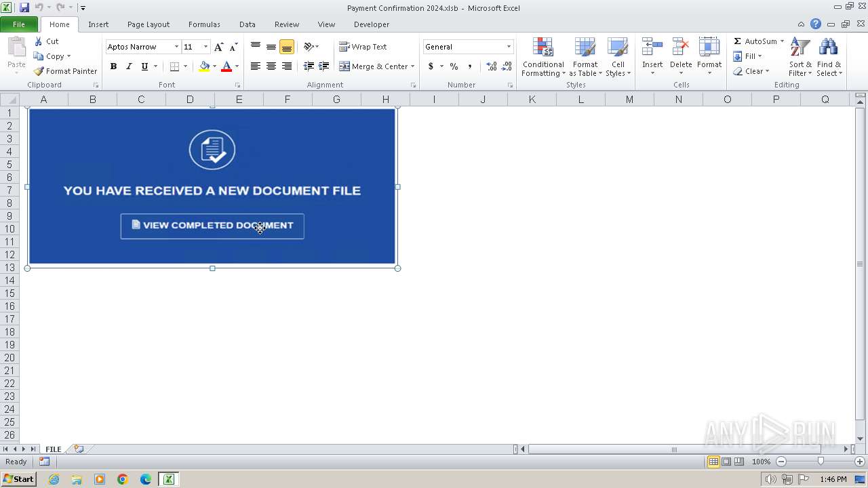The height and width of the screenshot is (488, 868).
Task: Open Sort & Filter menu
Action: click(x=800, y=58)
